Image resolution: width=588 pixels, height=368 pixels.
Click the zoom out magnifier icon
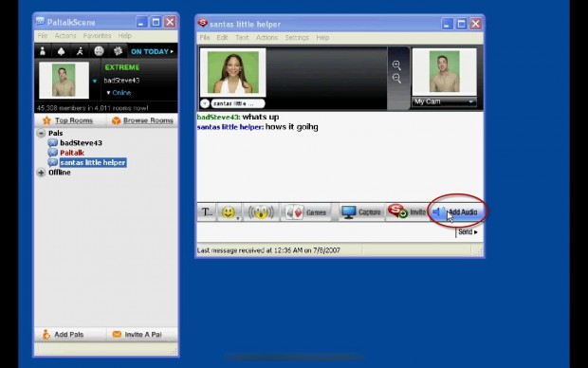pos(396,79)
